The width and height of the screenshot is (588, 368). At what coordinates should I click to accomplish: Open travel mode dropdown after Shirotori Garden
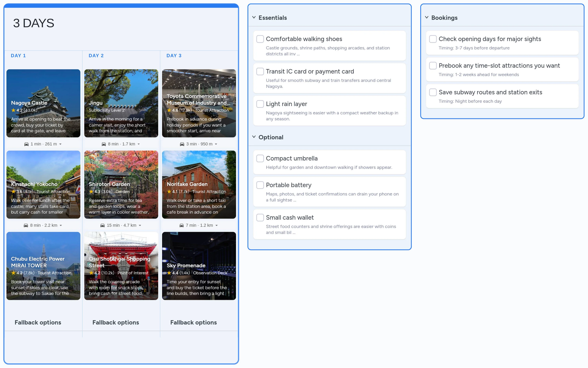140,225
